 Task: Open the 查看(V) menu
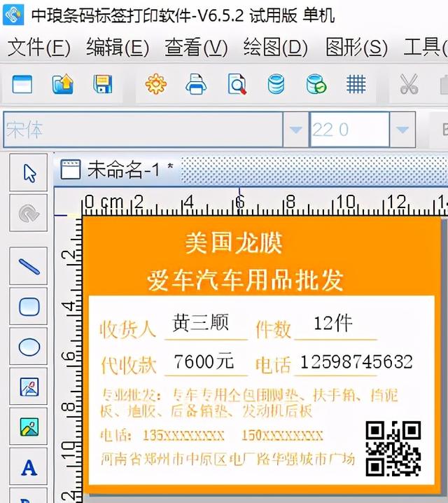tap(196, 47)
